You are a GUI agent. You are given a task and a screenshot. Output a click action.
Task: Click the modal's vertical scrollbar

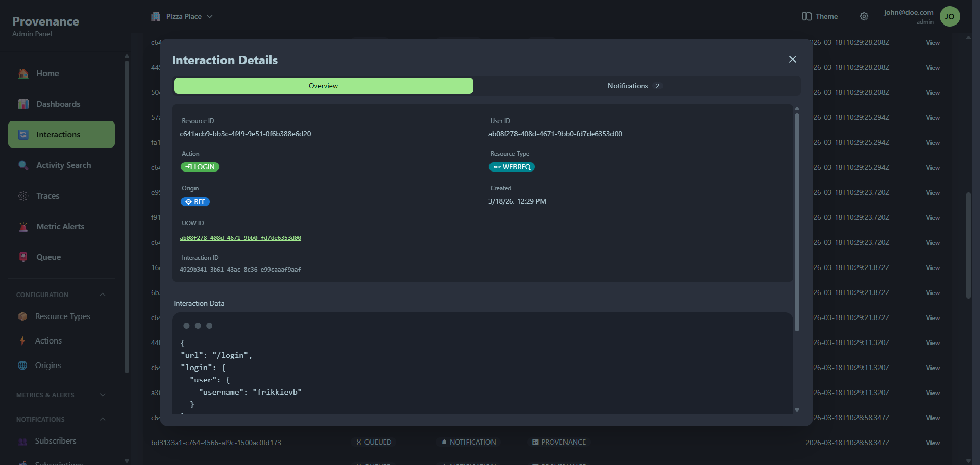(x=797, y=219)
